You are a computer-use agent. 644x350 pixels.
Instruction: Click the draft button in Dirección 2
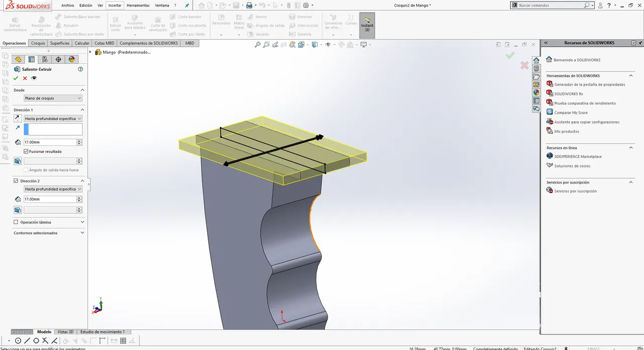[x=18, y=210]
